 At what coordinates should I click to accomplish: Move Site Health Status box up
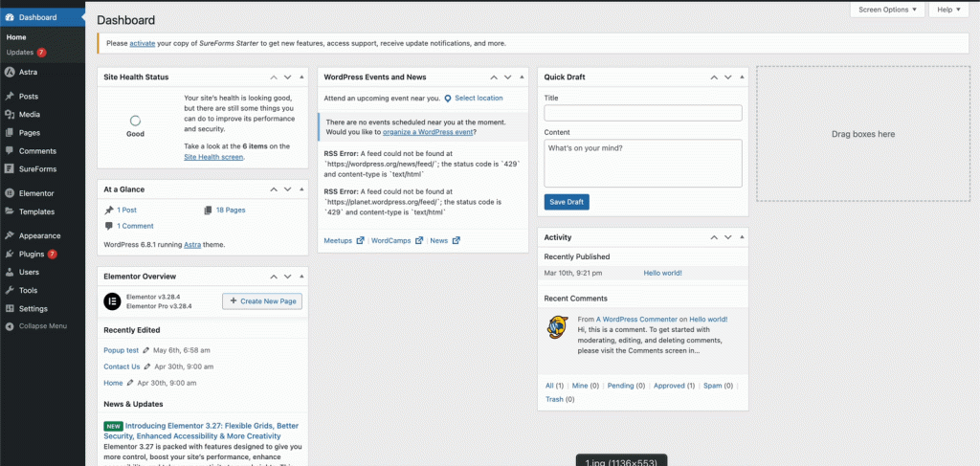[x=274, y=78]
